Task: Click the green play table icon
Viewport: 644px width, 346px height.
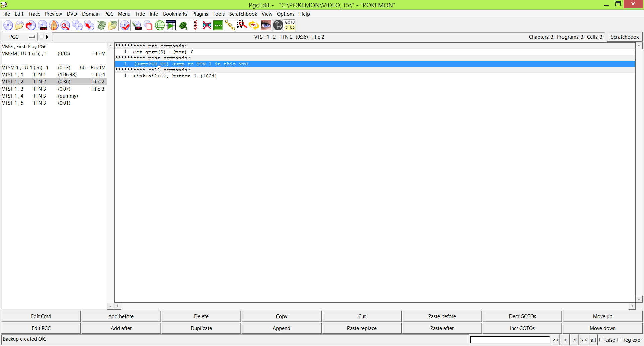Action: click(x=171, y=25)
